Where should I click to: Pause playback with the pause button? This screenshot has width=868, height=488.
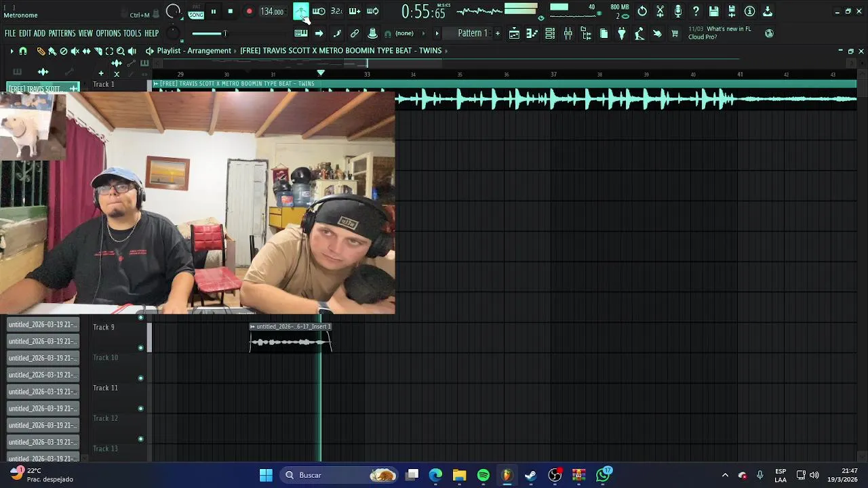[214, 11]
